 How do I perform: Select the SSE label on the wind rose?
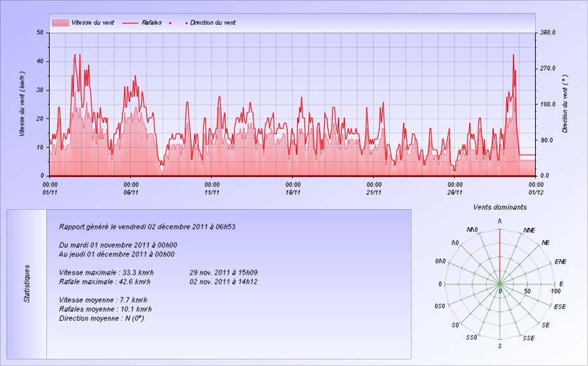529,338
